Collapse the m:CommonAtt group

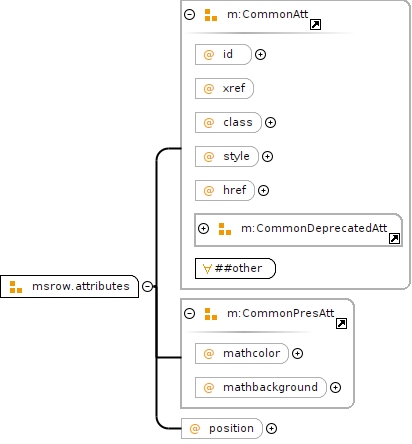click(x=190, y=14)
